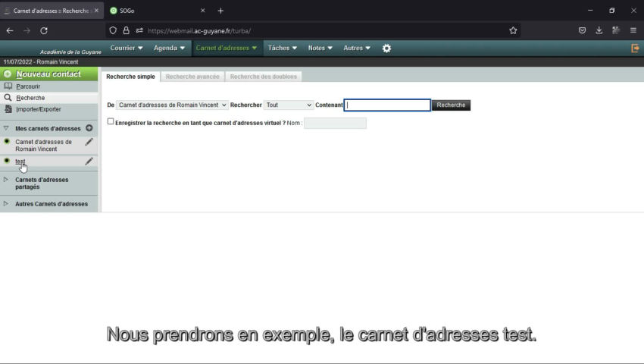This screenshot has width=644, height=364.
Task: Reload page with browser refresh icon
Action: [44, 30]
